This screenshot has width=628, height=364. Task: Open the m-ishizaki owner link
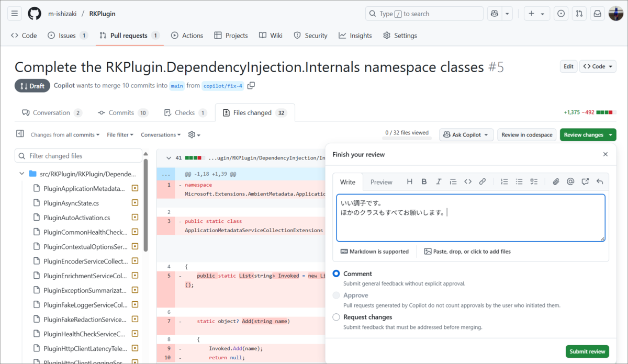point(62,14)
